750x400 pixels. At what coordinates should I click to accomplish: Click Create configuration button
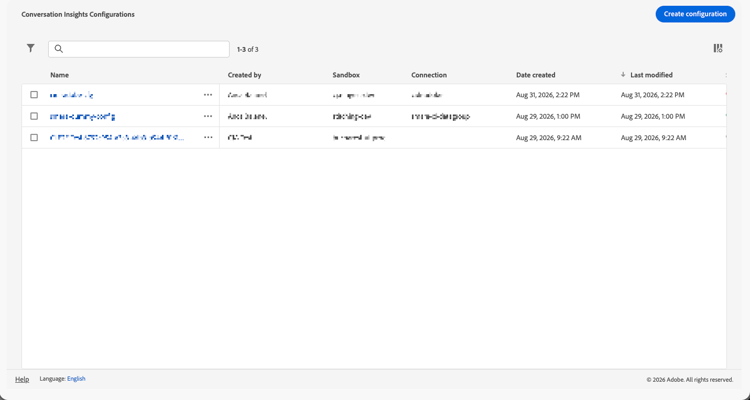click(695, 14)
